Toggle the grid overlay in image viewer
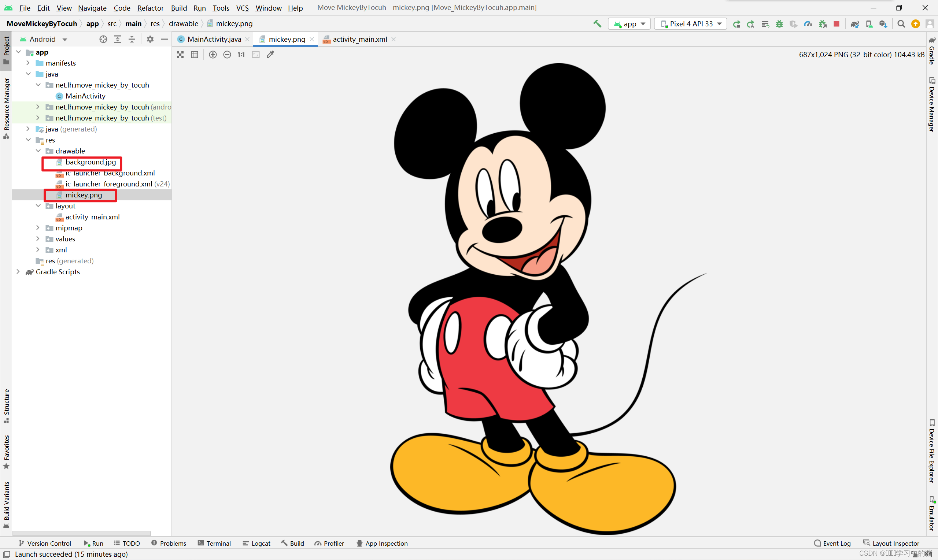The image size is (938, 560). (x=195, y=55)
